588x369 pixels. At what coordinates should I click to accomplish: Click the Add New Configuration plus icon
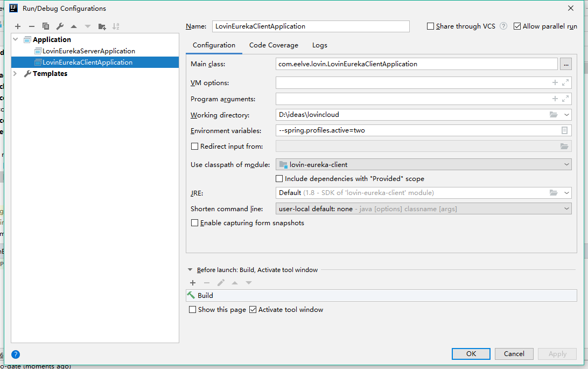[18, 26]
